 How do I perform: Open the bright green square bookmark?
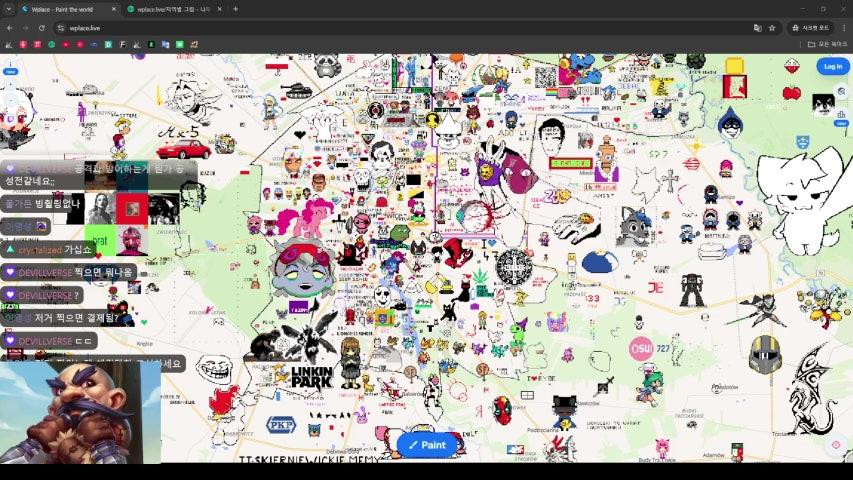(x=180, y=45)
